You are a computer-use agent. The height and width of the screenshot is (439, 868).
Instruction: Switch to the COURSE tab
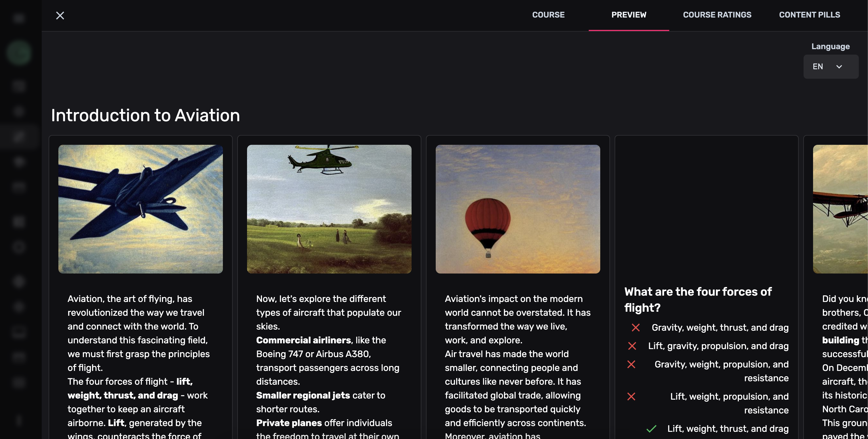tap(548, 15)
